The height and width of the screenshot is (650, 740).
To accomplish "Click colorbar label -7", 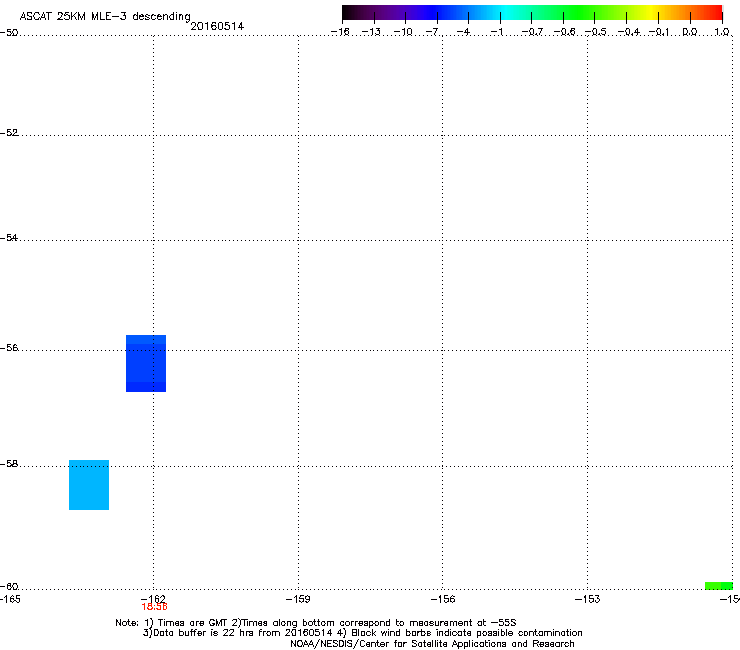I will point(432,32).
